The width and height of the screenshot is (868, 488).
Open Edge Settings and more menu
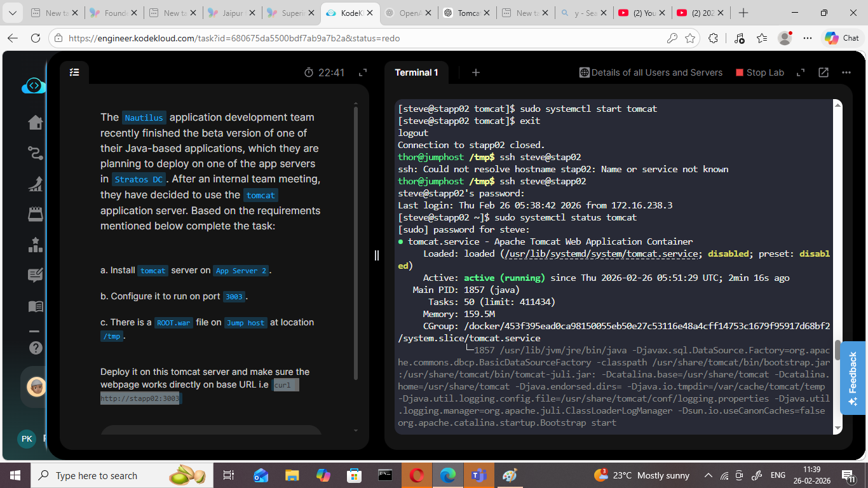coord(808,38)
